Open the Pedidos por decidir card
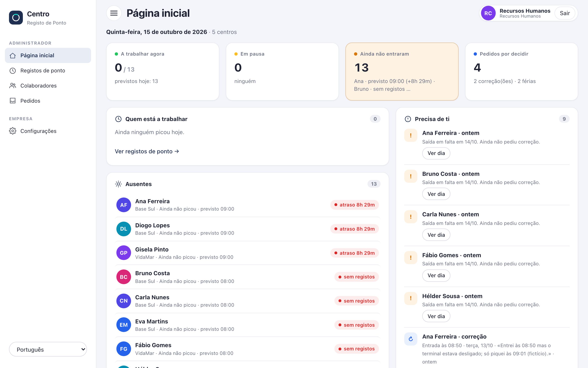The image size is (588, 368). coord(521,72)
